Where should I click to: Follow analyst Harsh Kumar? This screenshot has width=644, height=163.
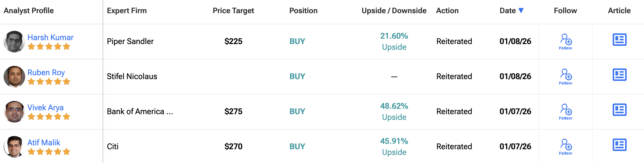click(x=566, y=41)
